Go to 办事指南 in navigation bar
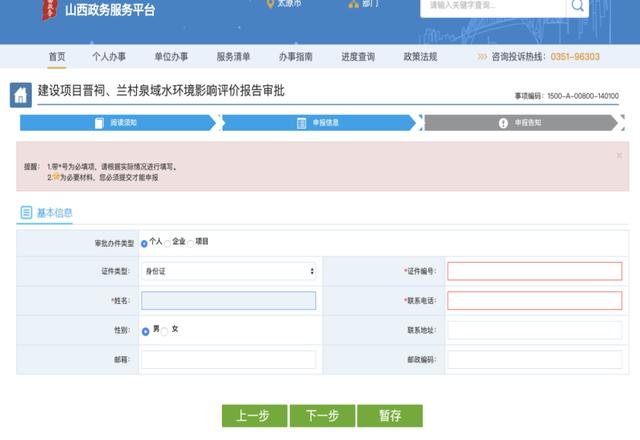 [296, 57]
